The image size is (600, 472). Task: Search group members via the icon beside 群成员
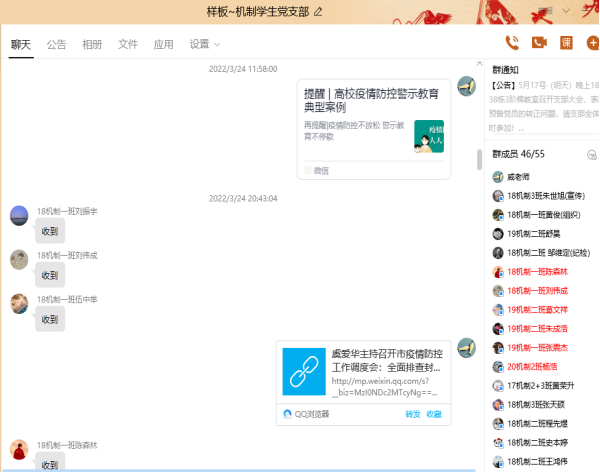tap(590, 154)
